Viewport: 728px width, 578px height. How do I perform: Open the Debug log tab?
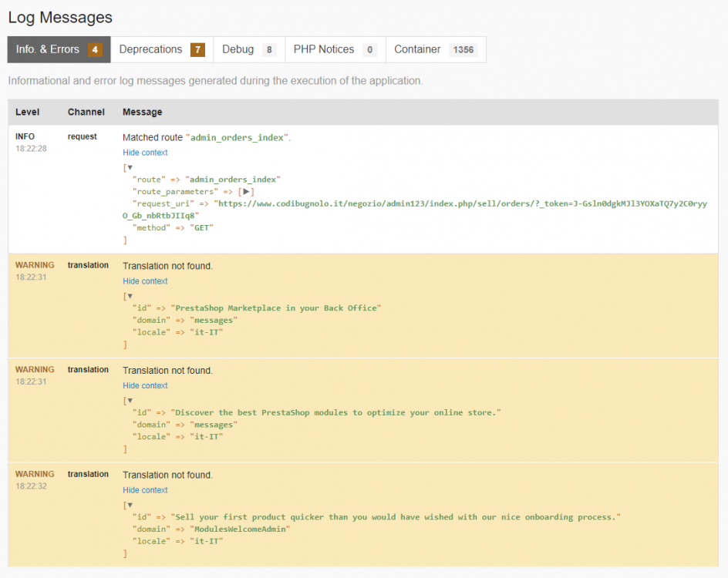pyautogui.click(x=239, y=49)
